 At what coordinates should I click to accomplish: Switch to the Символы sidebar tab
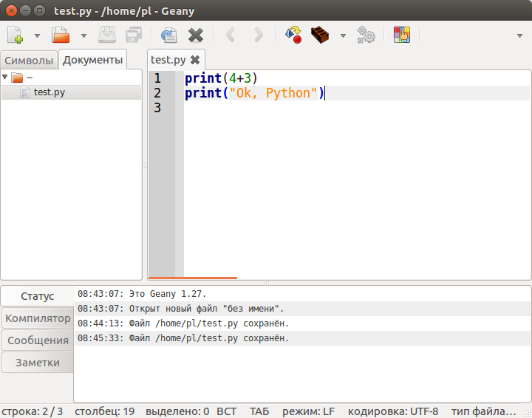(29, 60)
